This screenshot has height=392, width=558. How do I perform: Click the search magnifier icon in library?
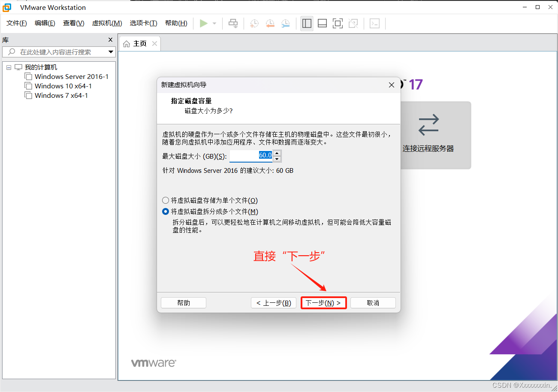(11, 52)
